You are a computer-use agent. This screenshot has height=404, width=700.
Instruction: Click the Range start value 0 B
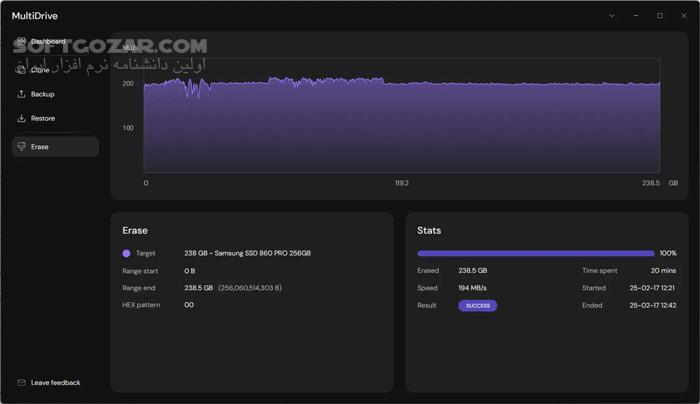(190, 271)
